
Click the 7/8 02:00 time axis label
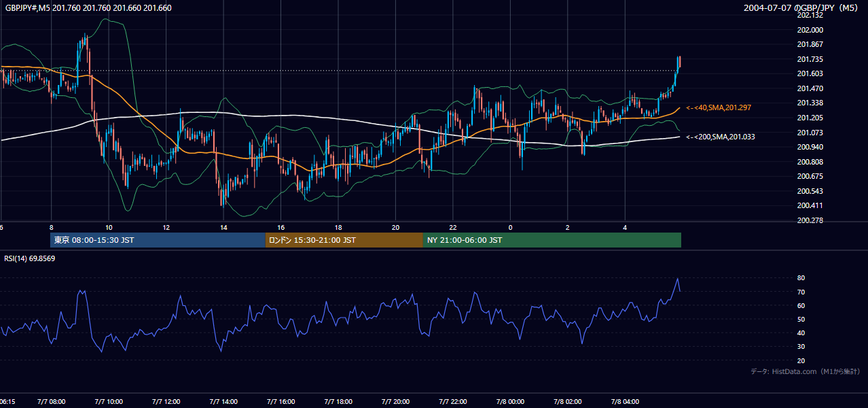(x=568, y=401)
